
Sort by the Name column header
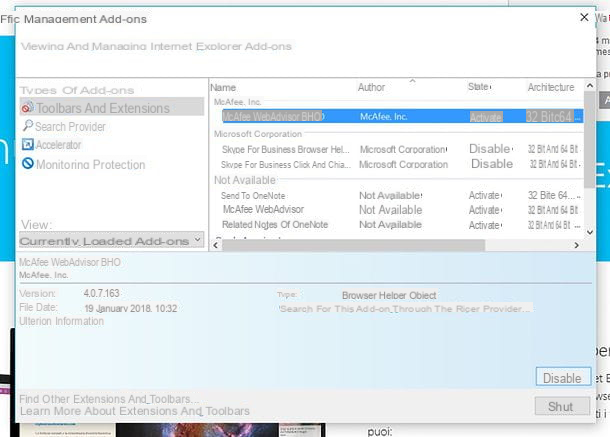[x=223, y=88]
